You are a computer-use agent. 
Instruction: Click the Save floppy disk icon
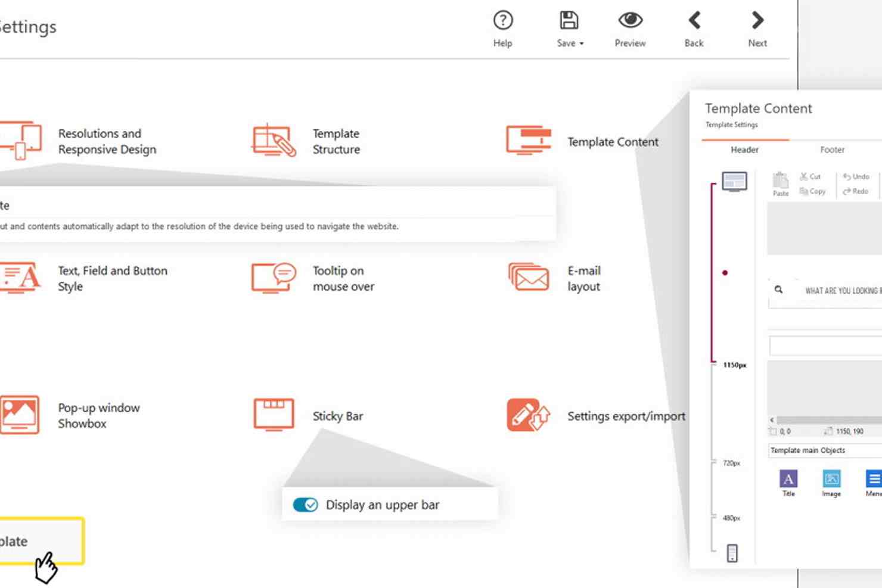(569, 20)
